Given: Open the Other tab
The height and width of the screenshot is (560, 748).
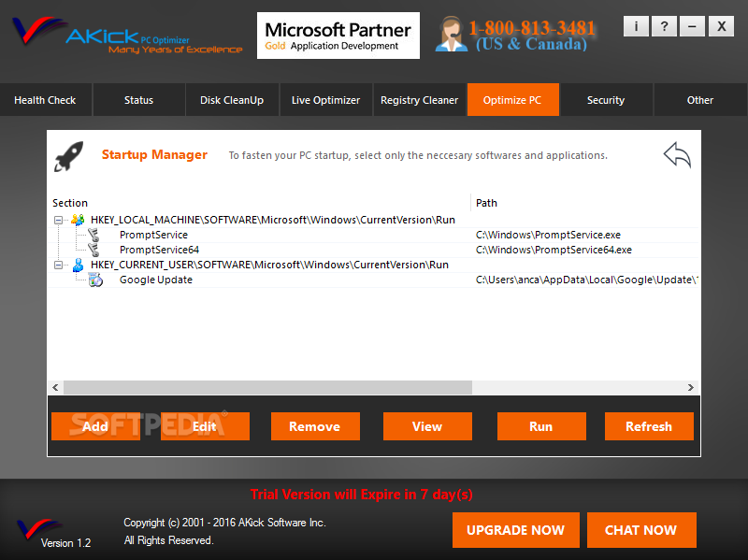Looking at the screenshot, I should pyautogui.click(x=699, y=100).
